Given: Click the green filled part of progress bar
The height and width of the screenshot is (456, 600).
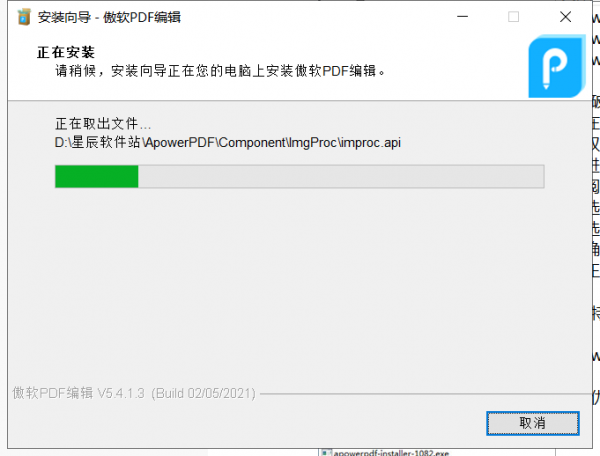Looking at the screenshot, I should click(x=96, y=176).
